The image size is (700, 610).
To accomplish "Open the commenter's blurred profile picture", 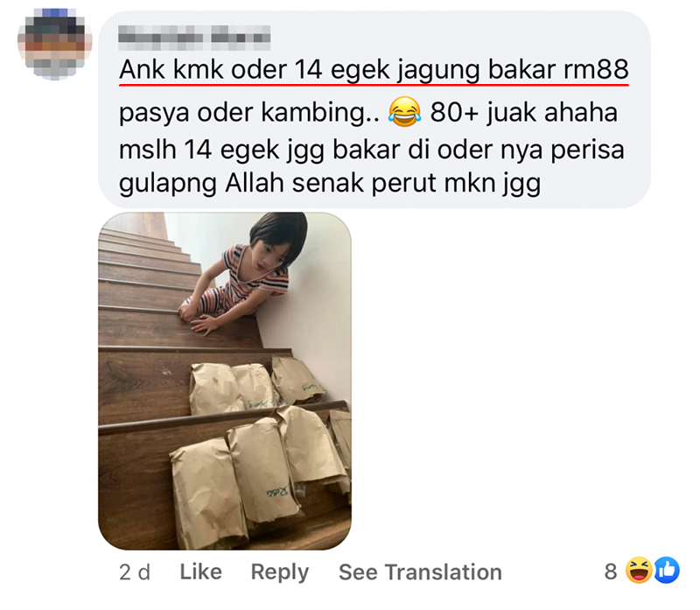I will 54,44.
